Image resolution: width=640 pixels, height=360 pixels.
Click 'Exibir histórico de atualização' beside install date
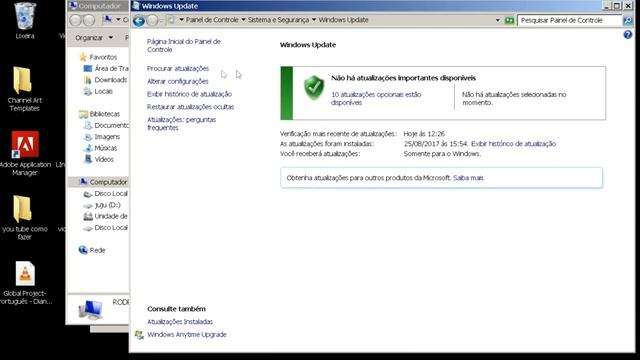pos(513,144)
